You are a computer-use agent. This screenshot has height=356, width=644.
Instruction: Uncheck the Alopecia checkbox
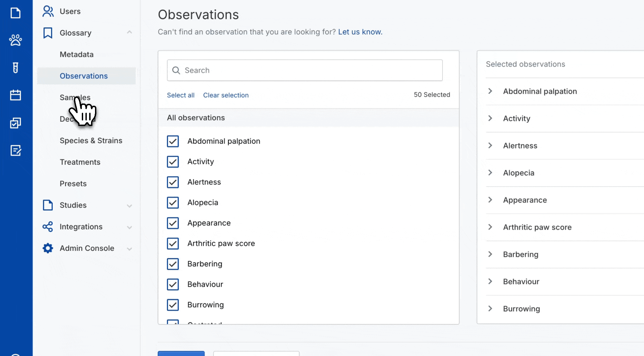point(173,203)
